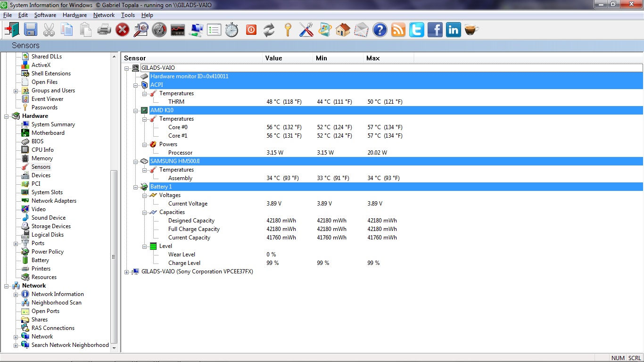Image resolution: width=644 pixels, height=362 pixels.
Task: Click the blue question mark help icon
Action: 380,30
